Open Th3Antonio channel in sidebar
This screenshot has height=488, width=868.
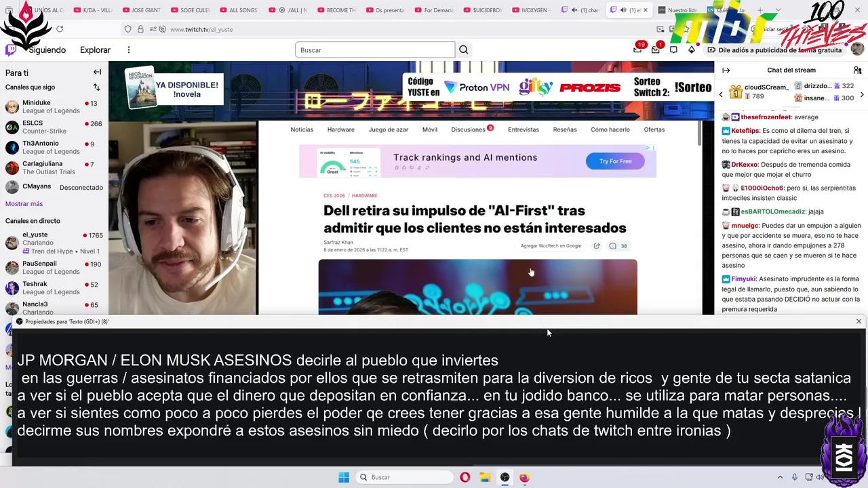54,148
